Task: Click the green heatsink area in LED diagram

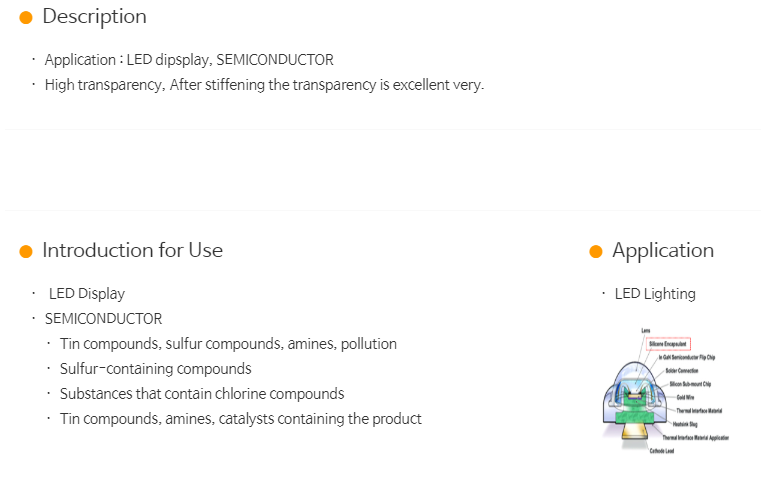Action: 634,417
